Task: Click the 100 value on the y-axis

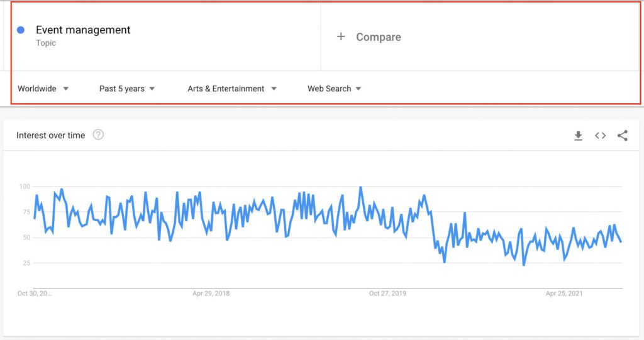Action: [x=25, y=187]
